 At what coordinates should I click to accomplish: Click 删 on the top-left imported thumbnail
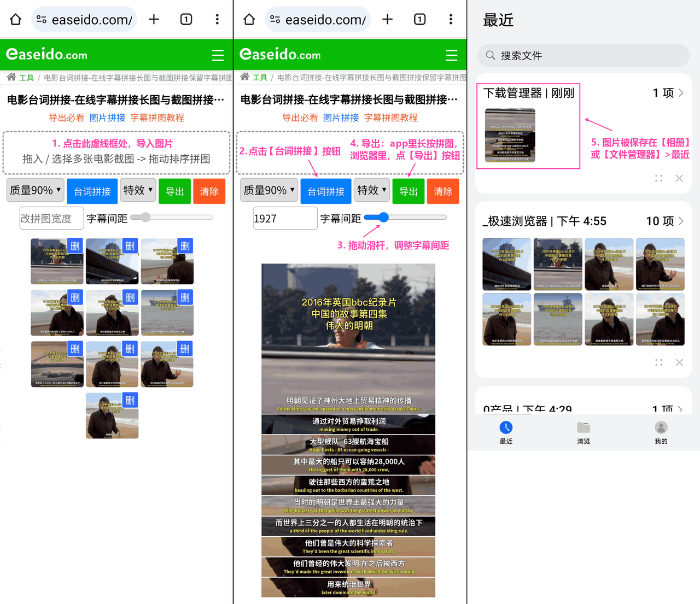75,247
